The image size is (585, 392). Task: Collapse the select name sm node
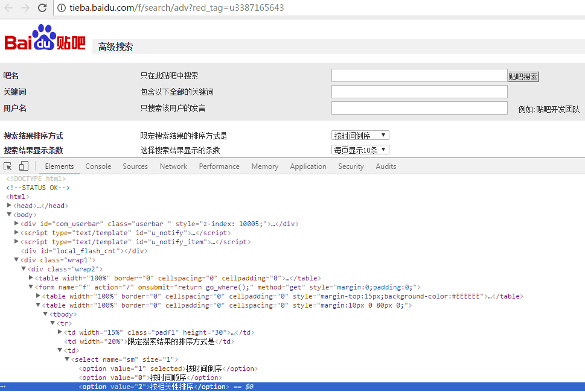[x=67, y=359]
